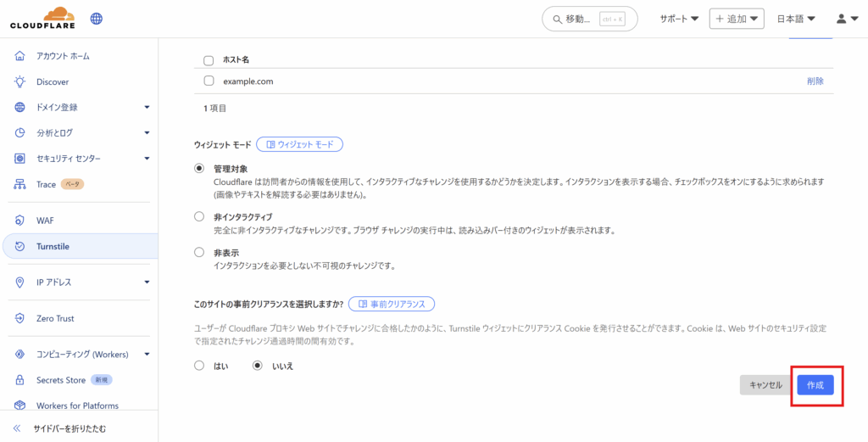
Task: Click the 作成 button
Action: (x=815, y=385)
